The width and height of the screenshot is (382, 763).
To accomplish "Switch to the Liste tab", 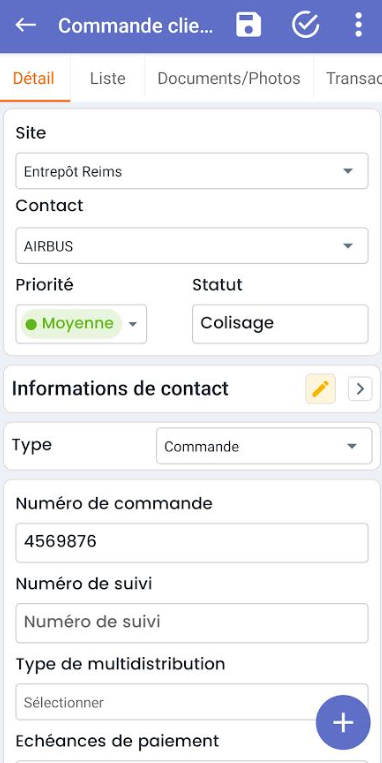I will point(108,78).
